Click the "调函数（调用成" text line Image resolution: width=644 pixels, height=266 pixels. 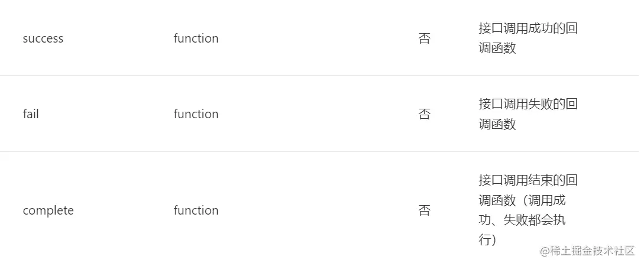522,200
